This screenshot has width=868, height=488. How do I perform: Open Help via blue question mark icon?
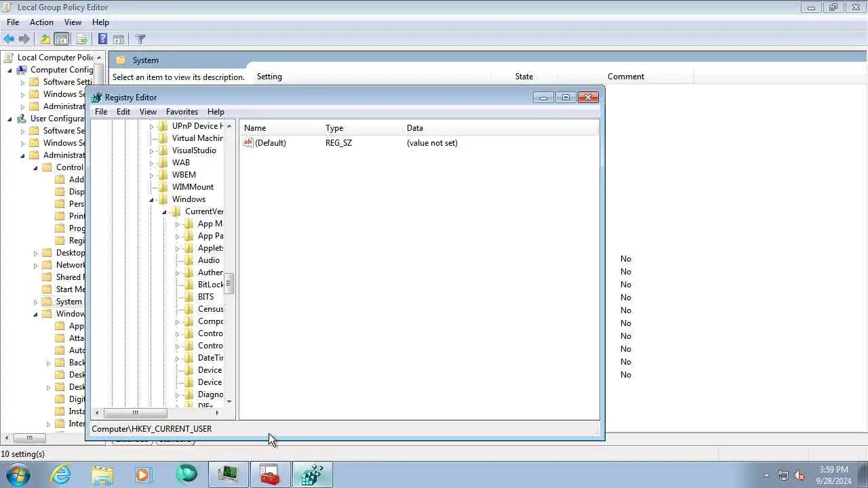tap(102, 39)
